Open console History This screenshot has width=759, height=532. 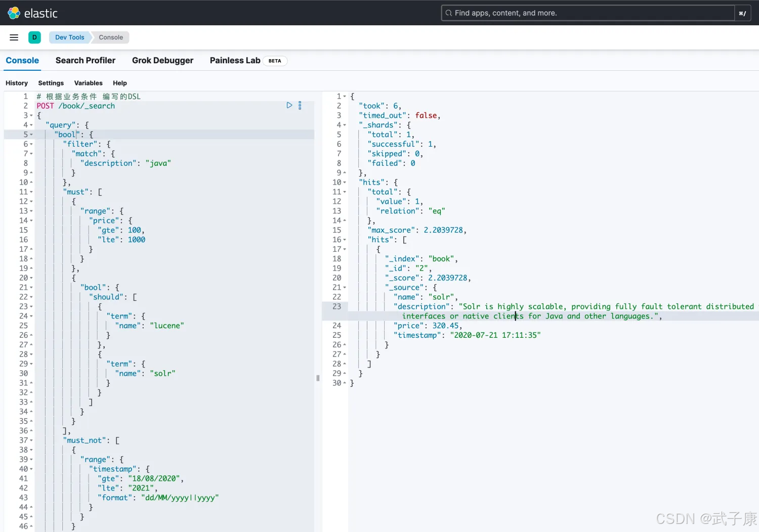point(17,83)
